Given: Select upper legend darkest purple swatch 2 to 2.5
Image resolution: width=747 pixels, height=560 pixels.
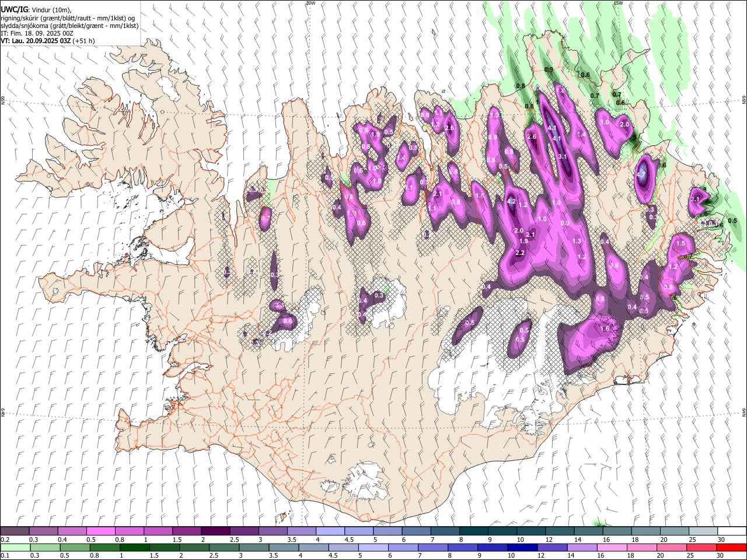Looking at the screenshot, I should [215, 531].
